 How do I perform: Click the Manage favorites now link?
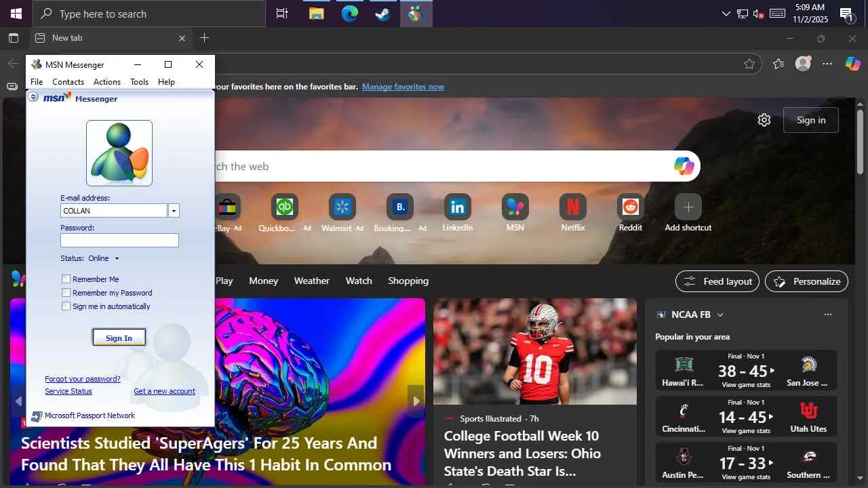click(x=403, y=87)
